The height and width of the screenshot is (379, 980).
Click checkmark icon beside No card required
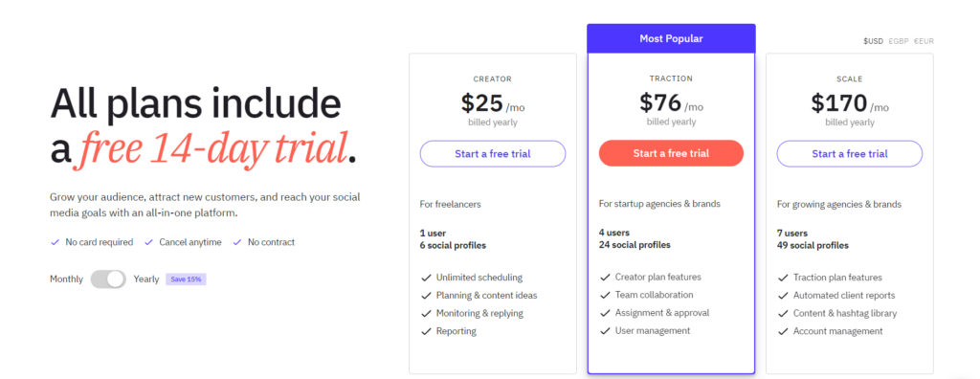pos(55,242)
